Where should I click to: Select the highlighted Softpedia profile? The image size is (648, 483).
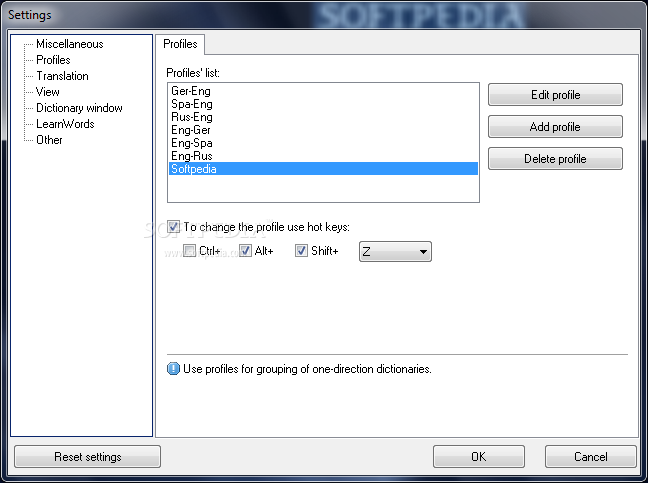click(x=323, y=169)
